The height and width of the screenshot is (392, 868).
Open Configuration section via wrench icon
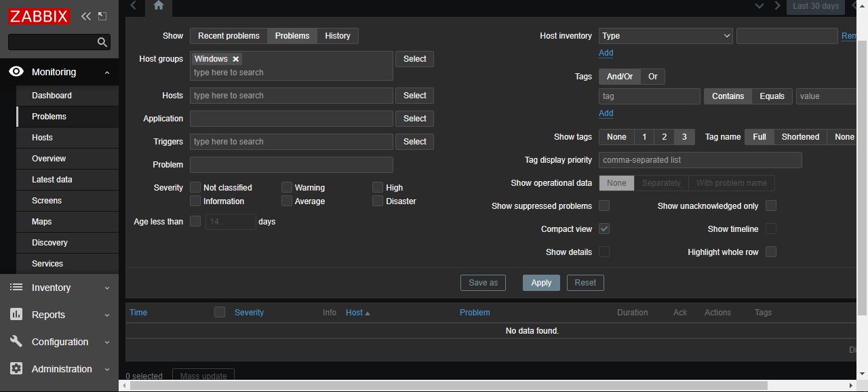[17, 342]
